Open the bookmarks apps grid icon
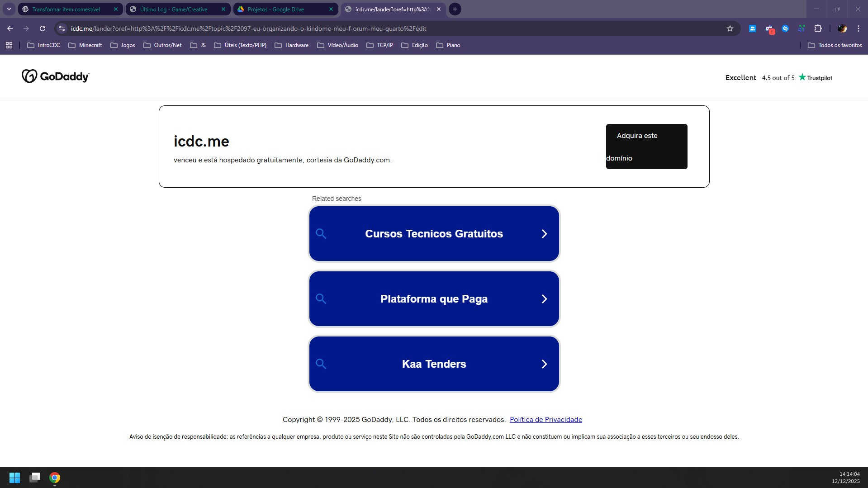 (9, 45)
